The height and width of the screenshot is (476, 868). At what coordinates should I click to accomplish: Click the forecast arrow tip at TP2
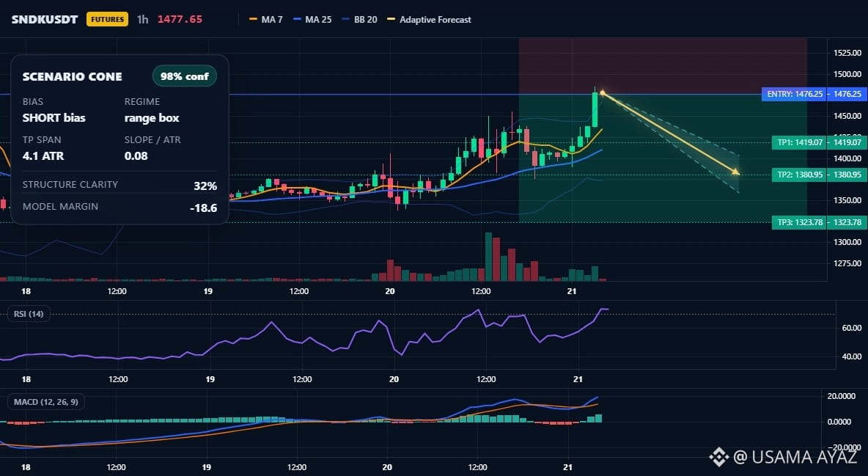tap(736, 172)
